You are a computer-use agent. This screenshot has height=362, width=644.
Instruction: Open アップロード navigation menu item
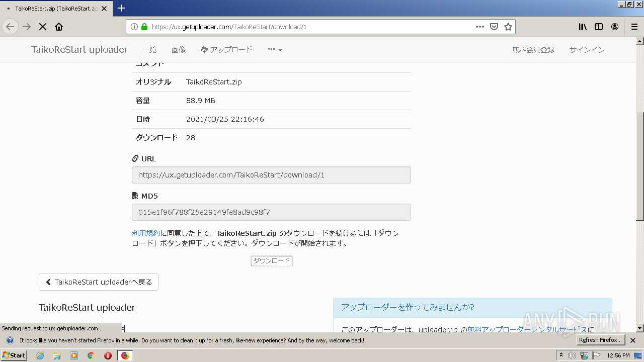[226, 50]
